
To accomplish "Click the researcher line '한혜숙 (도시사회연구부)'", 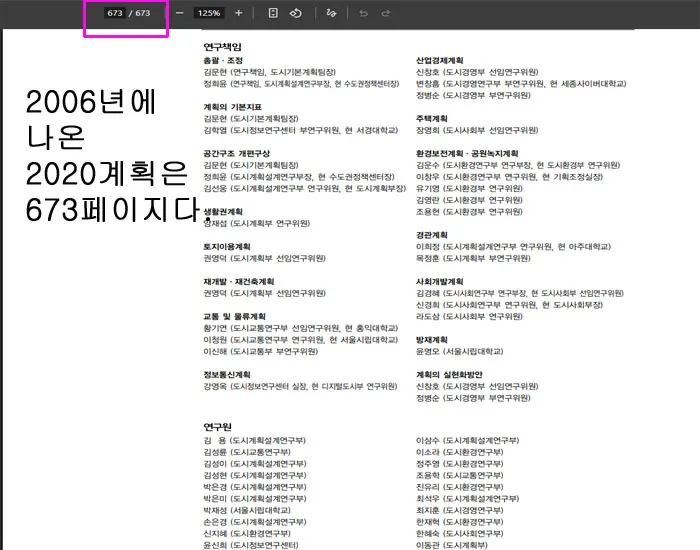I will tap(459, 533).
